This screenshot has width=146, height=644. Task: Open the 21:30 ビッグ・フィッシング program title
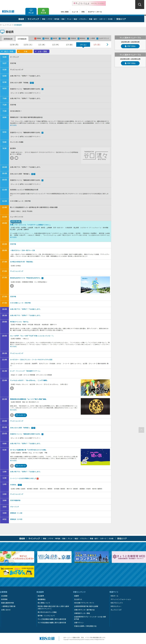[x=25, y=371]
